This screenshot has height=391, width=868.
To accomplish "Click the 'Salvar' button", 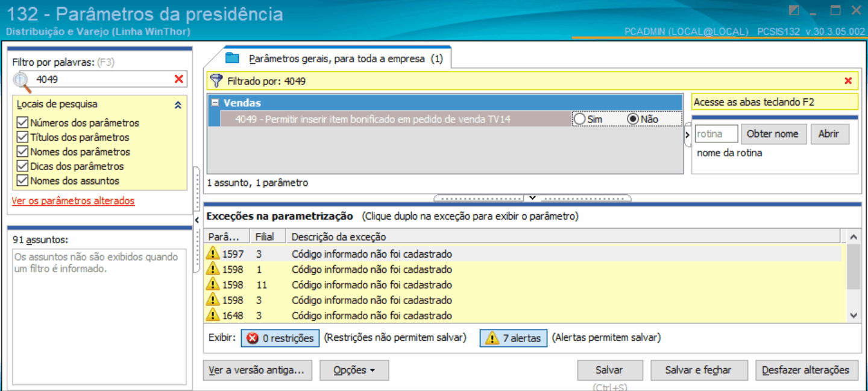I will 609,370.
